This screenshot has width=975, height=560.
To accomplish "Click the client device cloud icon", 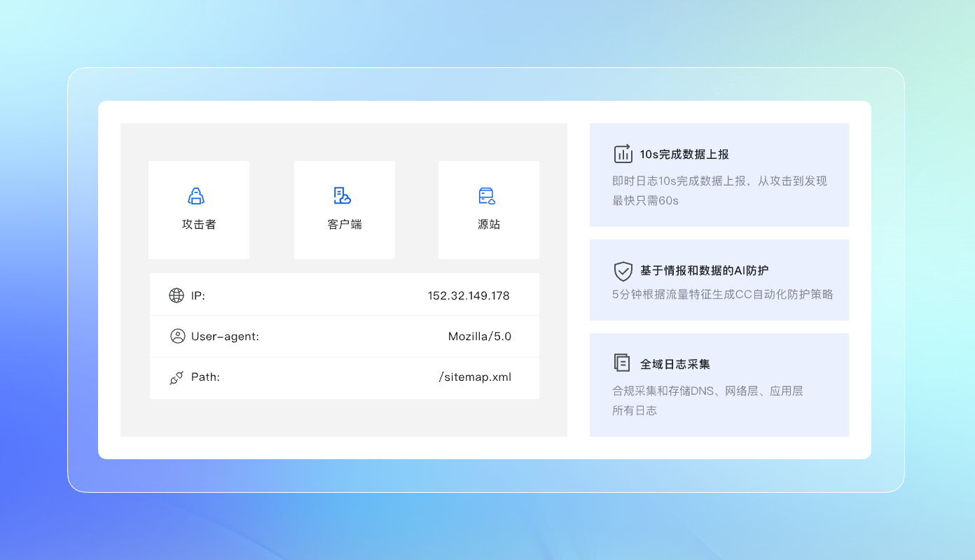I will (342, 196).
